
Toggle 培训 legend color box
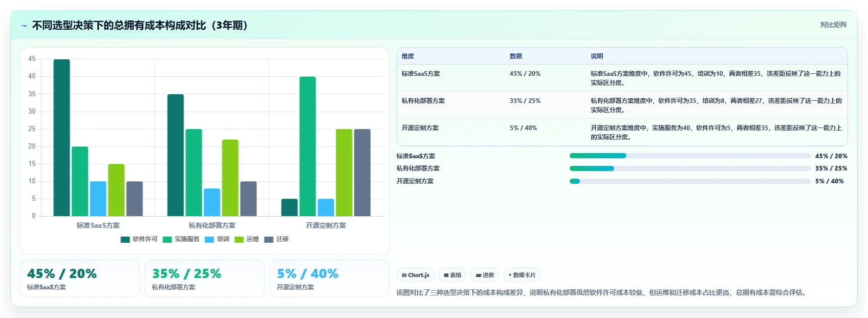pyautogui.click(x=209, y=240)
